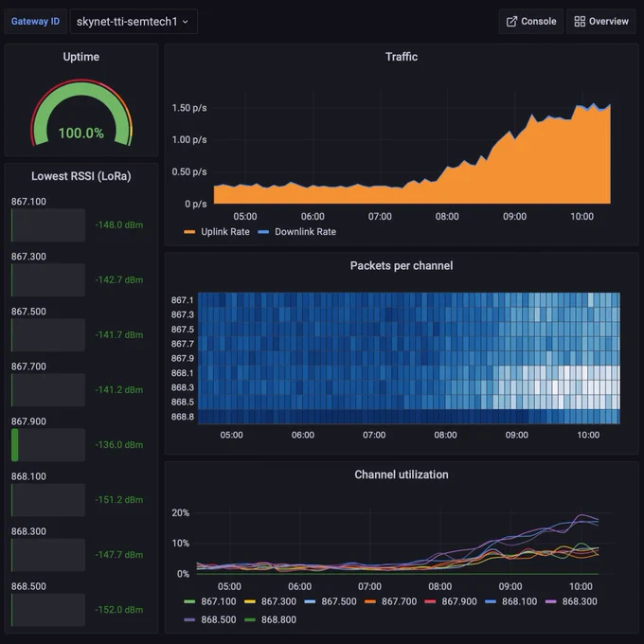Screen dimensions: 644x644
Task: Toggle the 867.100 series in Channel utilization legend
Action: 210,601
